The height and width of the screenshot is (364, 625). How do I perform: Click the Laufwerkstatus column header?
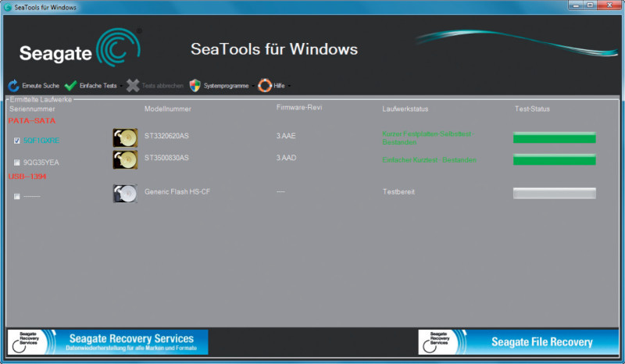pyautogui.click(x=405, y=109)
